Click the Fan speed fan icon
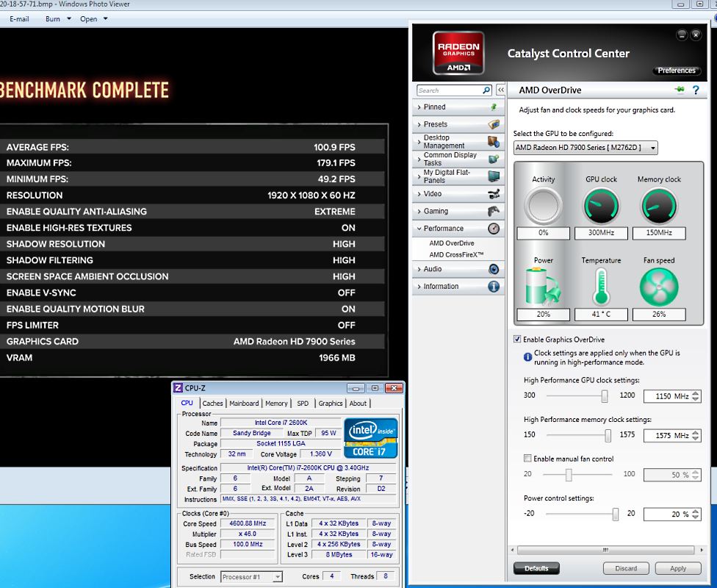Image resolution: width=717 pixels, height=588 pixels. (659, 287)
